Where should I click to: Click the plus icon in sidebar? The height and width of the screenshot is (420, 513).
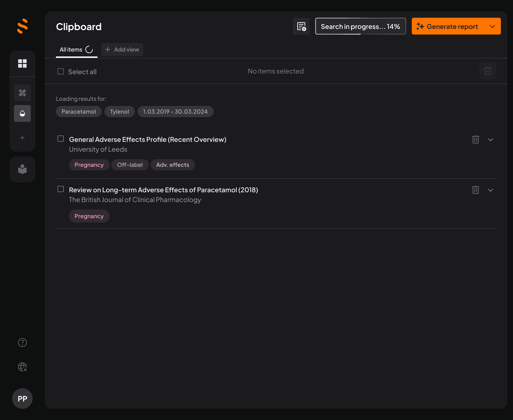tap(22, 138)
